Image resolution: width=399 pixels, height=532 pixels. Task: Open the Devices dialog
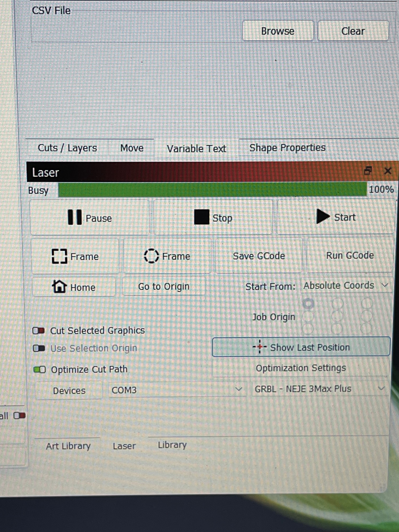pos(69,391)
